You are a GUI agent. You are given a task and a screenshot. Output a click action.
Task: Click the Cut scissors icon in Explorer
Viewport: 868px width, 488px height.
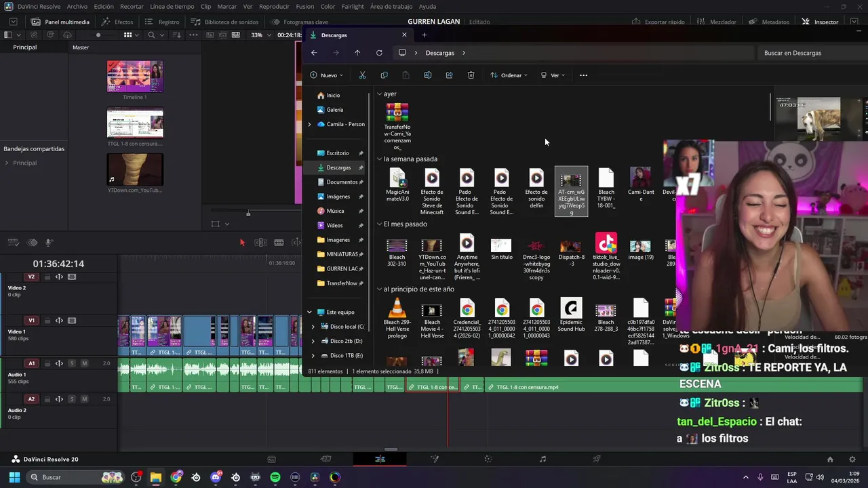[362, 75]
